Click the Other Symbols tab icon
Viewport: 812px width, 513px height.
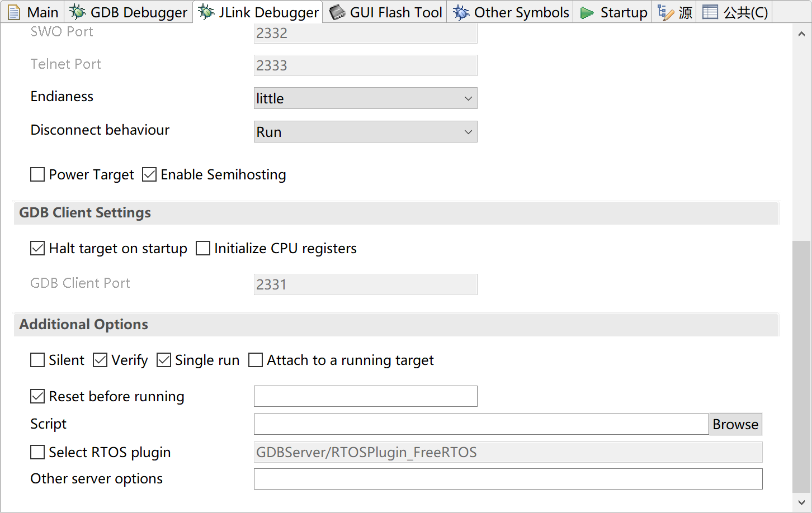pyautogui.click(x=461, y=12)
